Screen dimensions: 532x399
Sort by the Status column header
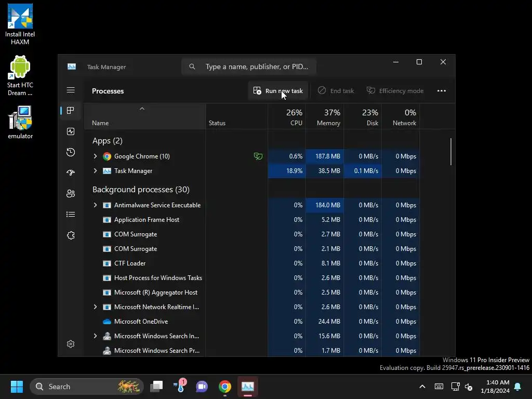(236, 117)
